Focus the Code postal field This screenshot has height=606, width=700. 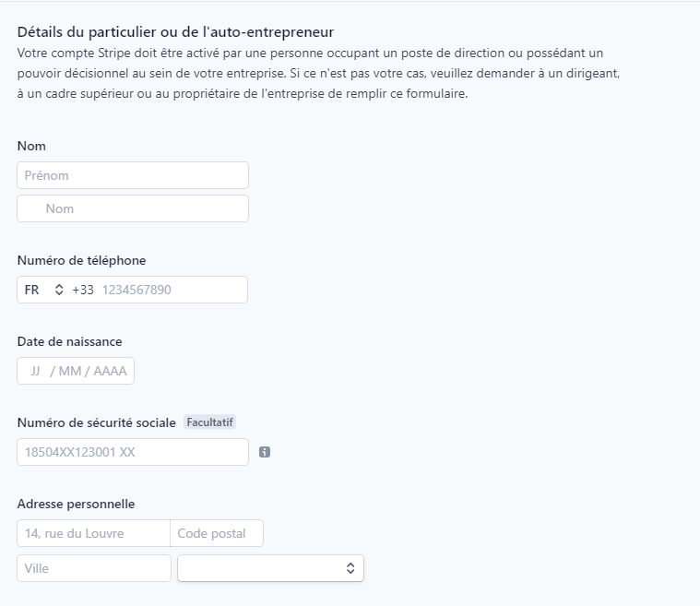[x=217, y=533]
